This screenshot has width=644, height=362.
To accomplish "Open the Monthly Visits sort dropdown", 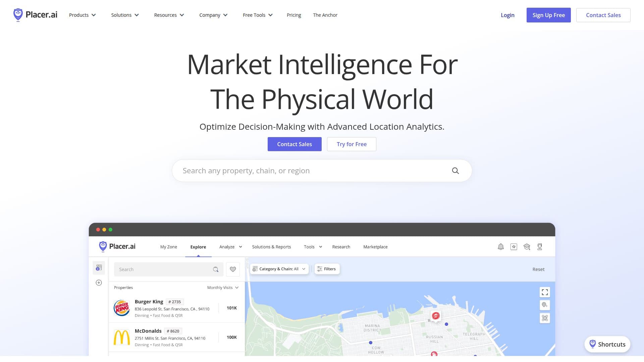I will (223, 288).
